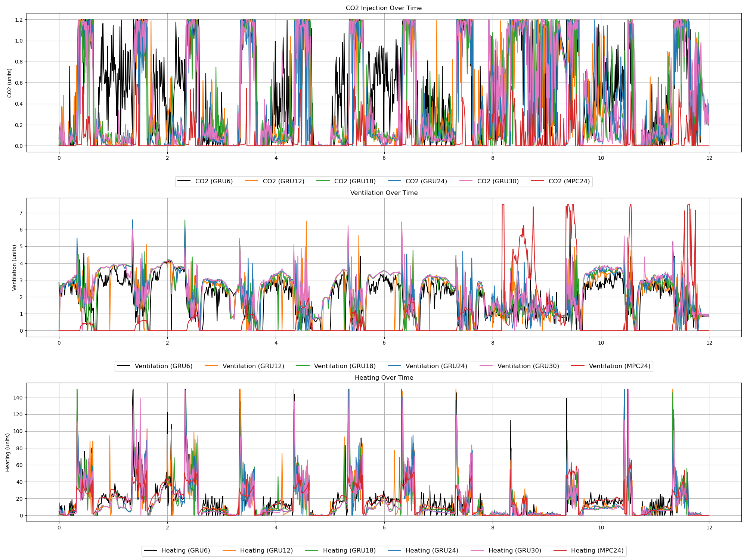The image size is (747, 560).
Task: Click the CO2 (GRU6) legend entry
Action: [214, 181]
